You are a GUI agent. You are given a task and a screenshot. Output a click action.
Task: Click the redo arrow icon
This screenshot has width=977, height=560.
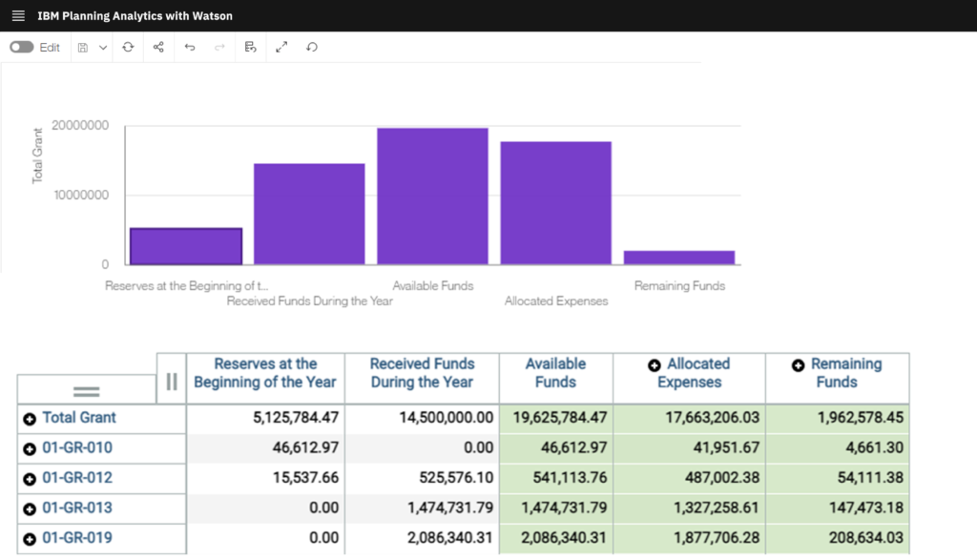(x=220, y=47)
